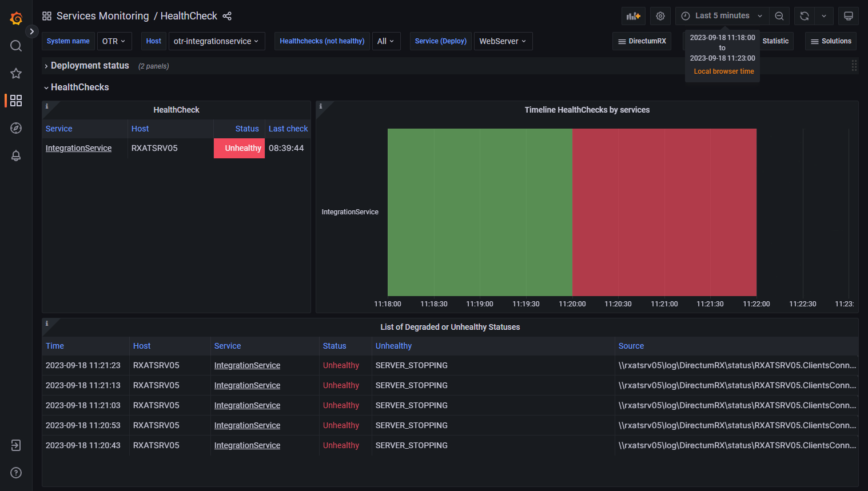Open the System name OTR dropdown
Image resolution: width=868 pixels, height=491 pixels.
pos(114,41)
